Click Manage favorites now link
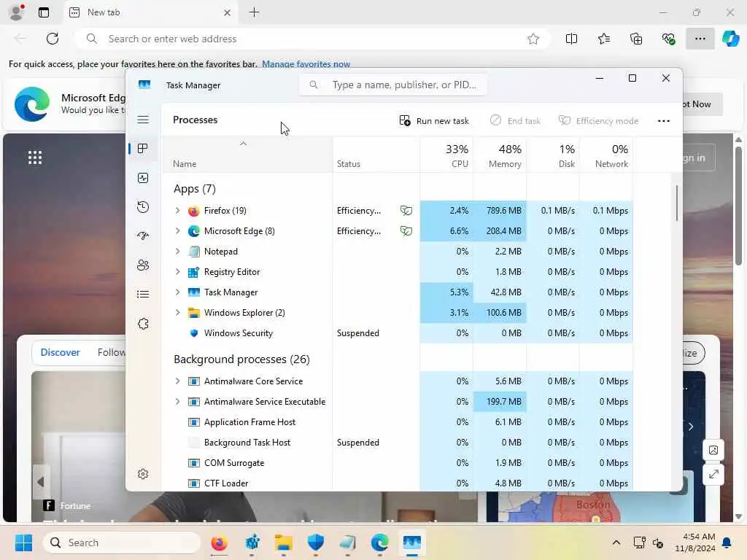Image resolution: width=747 pixels, height=560 pixels. tap(306, 64)
